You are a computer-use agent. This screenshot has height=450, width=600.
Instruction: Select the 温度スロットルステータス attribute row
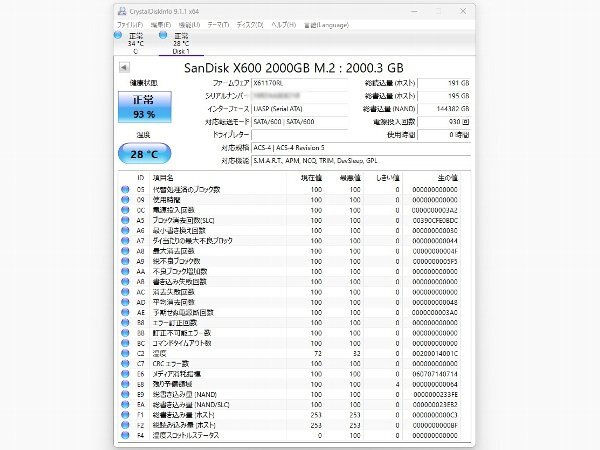(291, 435)
